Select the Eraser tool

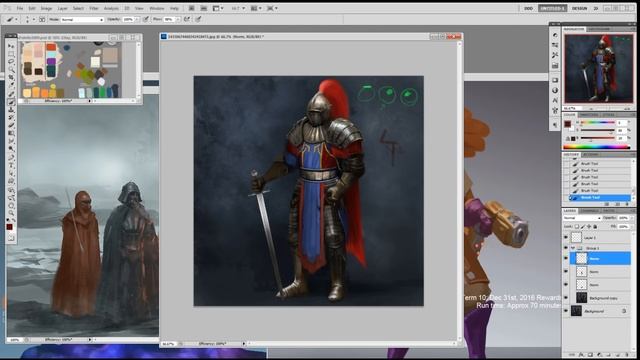coord(11,125)
